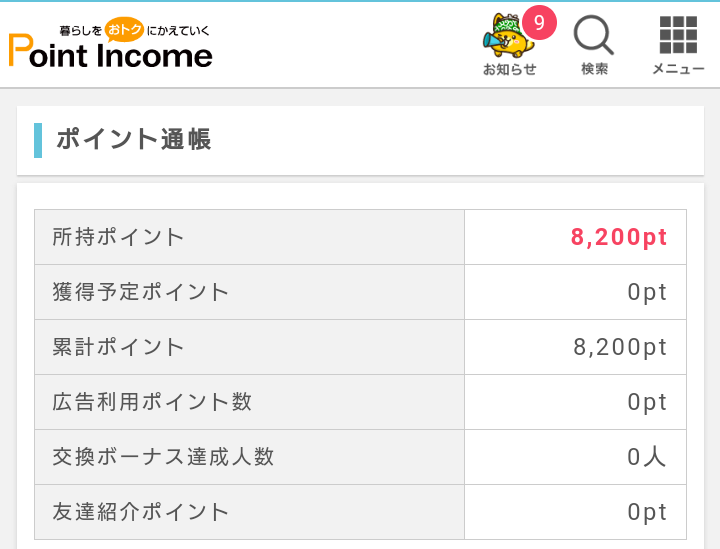This screenshot has height=549, width=720.
Task: Open the menu grid icon
Action: point(678,35)
